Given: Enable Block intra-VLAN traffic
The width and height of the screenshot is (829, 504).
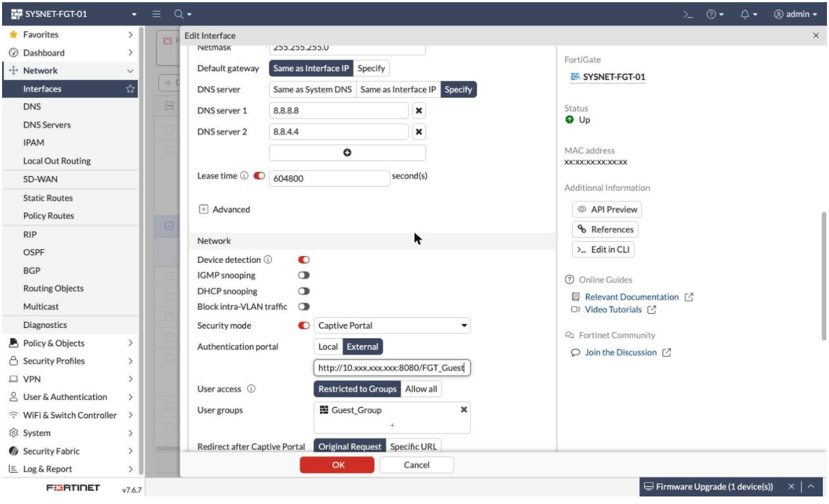Looking at the screenshot, I should [x=304, y=306].
